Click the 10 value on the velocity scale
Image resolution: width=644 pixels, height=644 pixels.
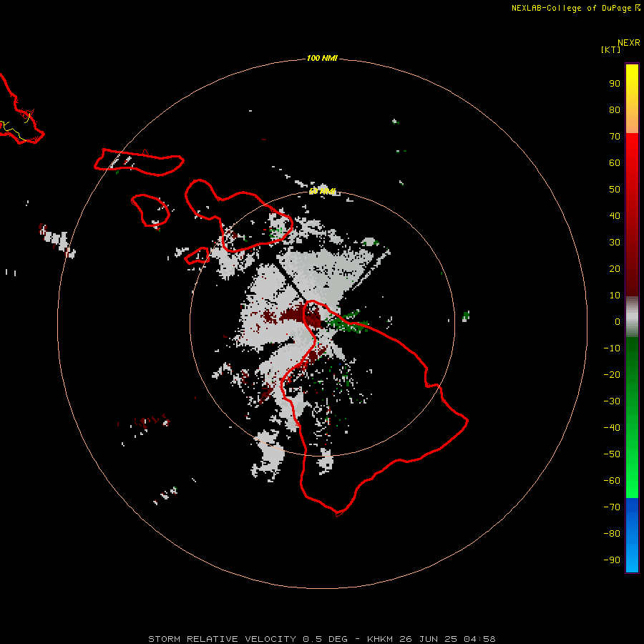(x=615, y=296)
